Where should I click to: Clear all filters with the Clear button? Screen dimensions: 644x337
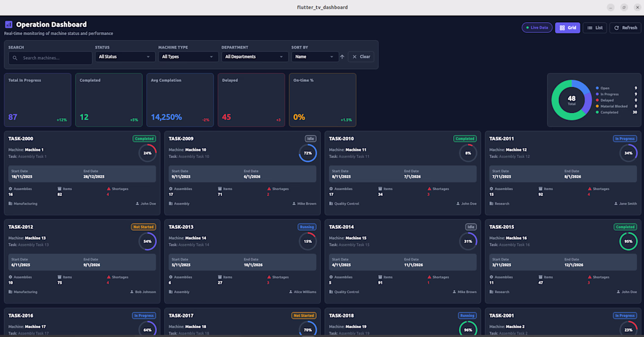click(361, 57)
